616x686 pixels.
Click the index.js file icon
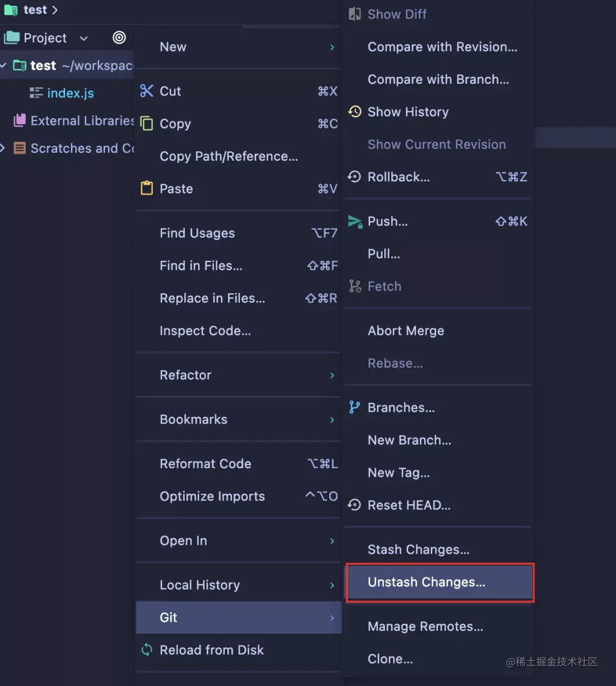point(37,93)
